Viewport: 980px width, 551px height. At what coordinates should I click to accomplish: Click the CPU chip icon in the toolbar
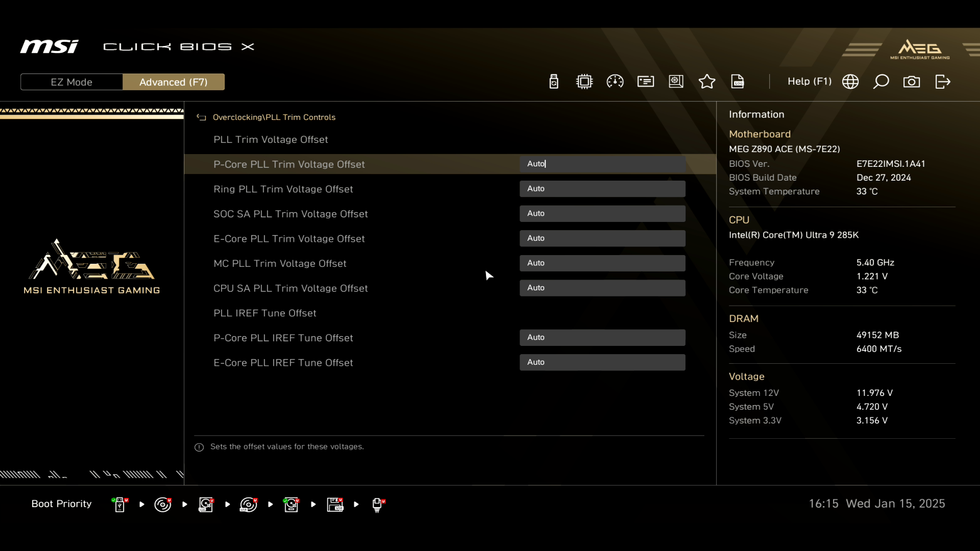(x=584, y=82)
